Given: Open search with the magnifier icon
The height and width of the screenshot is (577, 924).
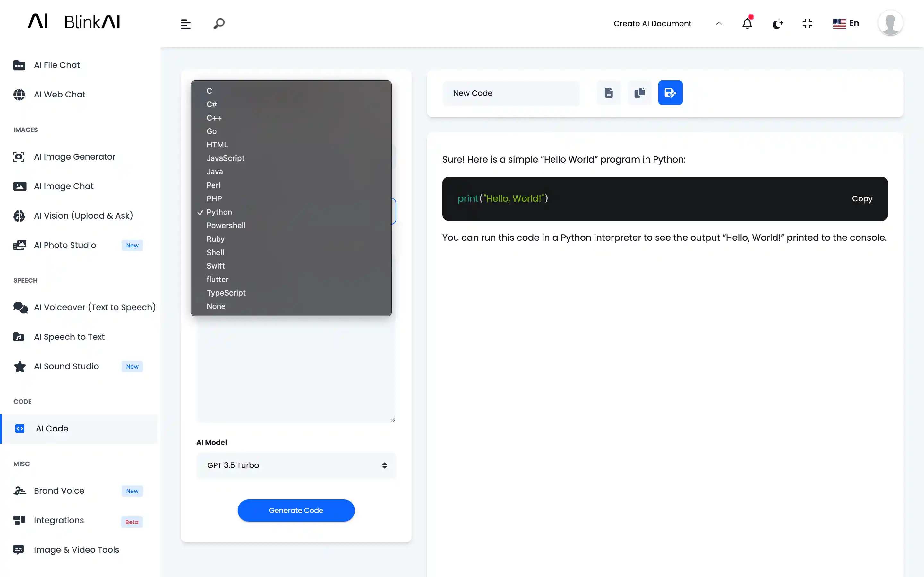Looking at the screenshot, I should click(x=219, y=23).
